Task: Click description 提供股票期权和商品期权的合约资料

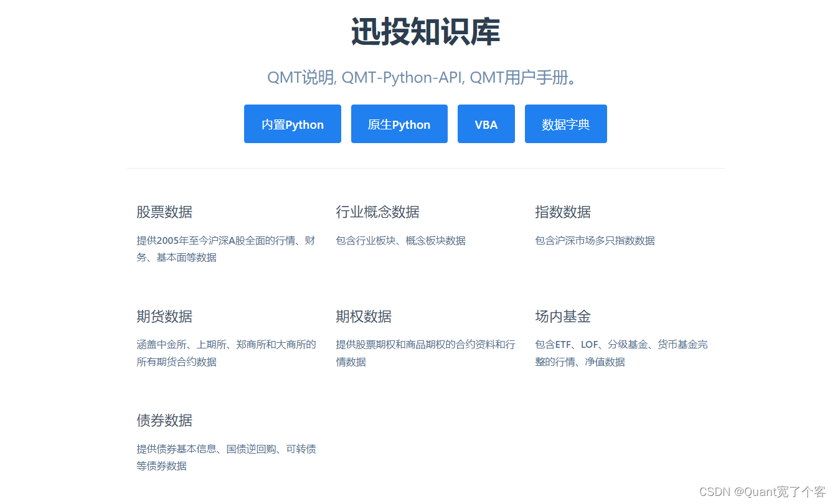Action: click(426, 353)
